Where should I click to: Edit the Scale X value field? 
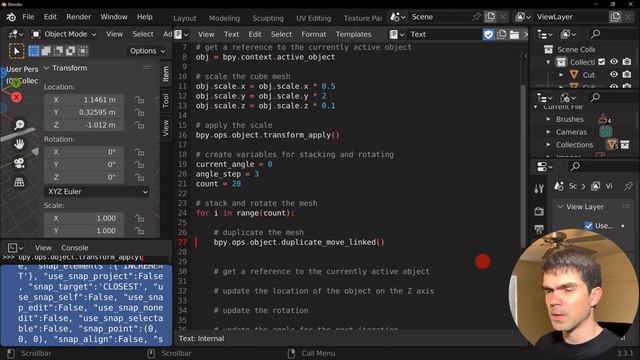[84, 218]
